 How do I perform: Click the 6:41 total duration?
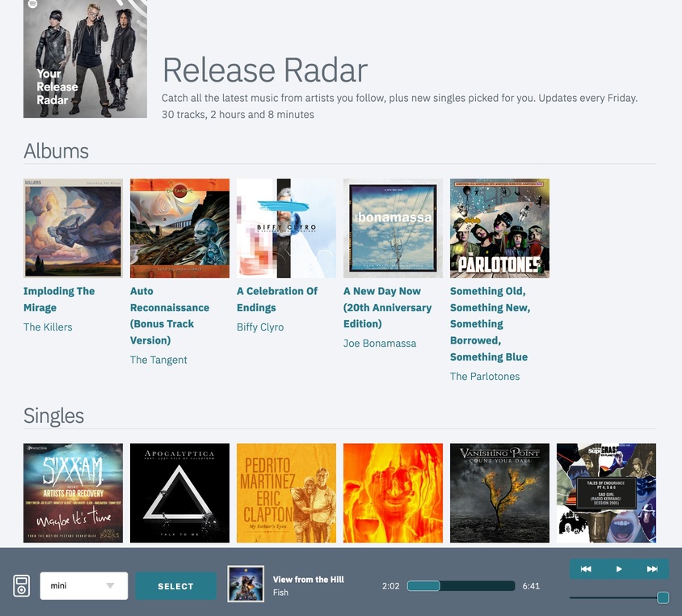click(531, 586)
